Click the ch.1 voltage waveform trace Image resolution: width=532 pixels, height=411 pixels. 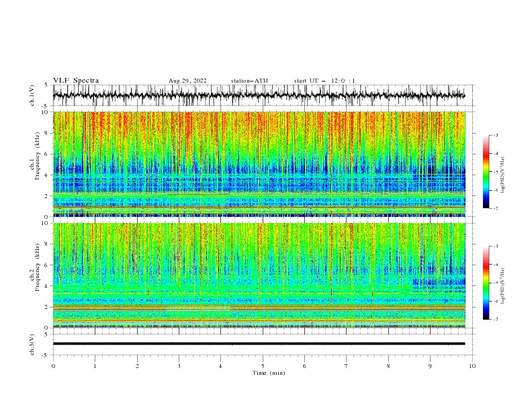point(259,95)
